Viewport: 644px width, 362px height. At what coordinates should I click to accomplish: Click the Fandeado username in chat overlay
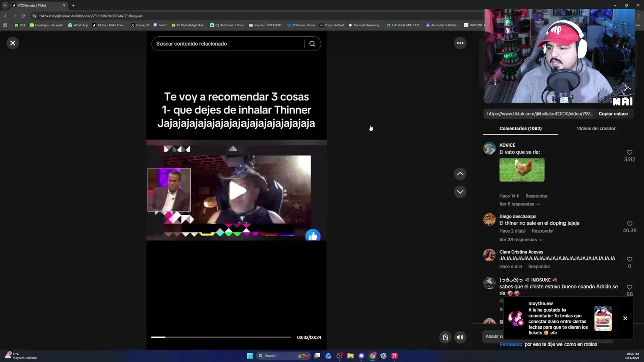point(511,345)
